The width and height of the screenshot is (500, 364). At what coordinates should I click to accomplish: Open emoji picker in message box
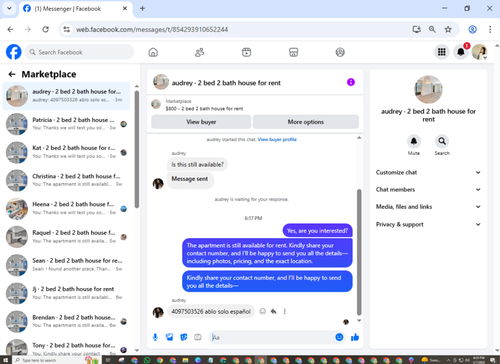(339, 337)
